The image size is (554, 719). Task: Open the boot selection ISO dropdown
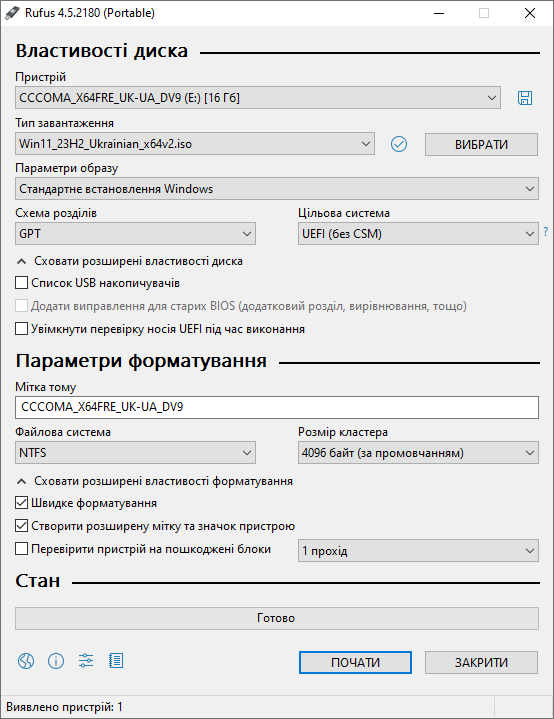(x=195, y=144)
